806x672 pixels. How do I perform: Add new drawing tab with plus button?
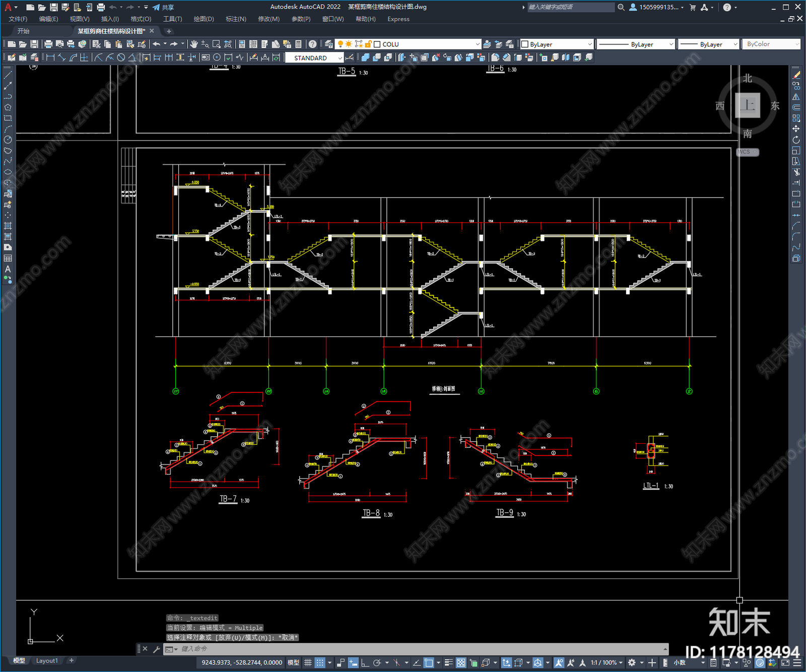[x=169, y=31]
